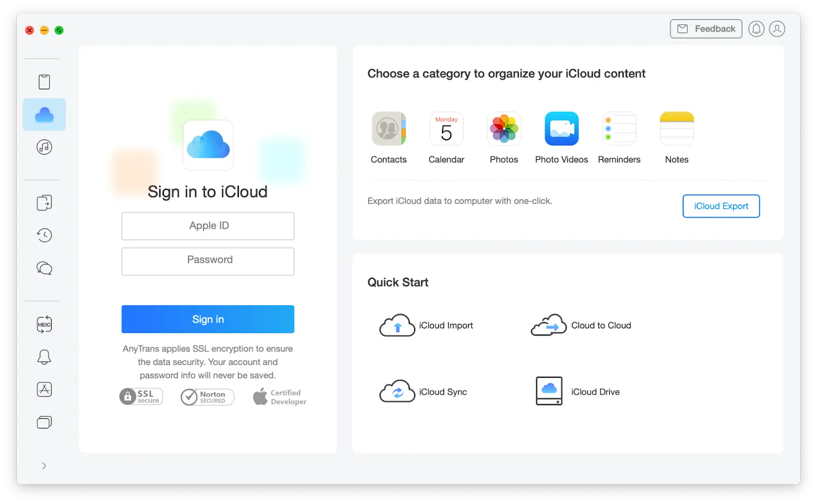Click the SSL secure badge
This screenshot has width=817, height=504.
point(141,397)
